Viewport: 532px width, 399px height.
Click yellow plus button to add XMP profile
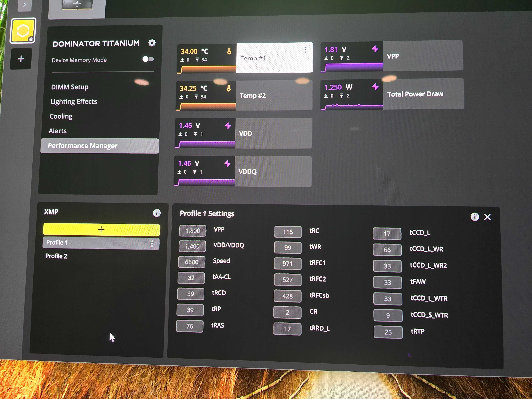[x=101, y=229]
